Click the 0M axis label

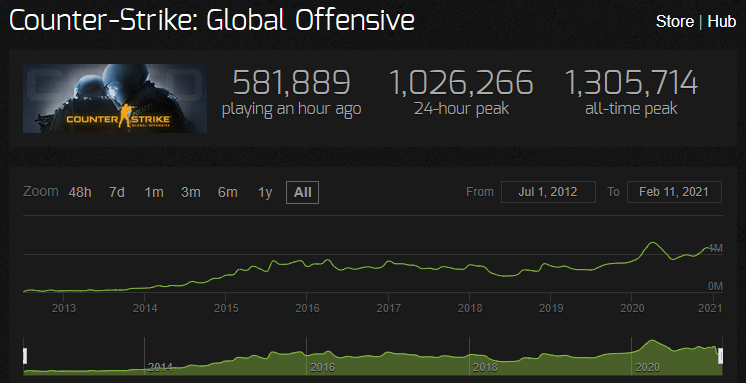point(716,286)
